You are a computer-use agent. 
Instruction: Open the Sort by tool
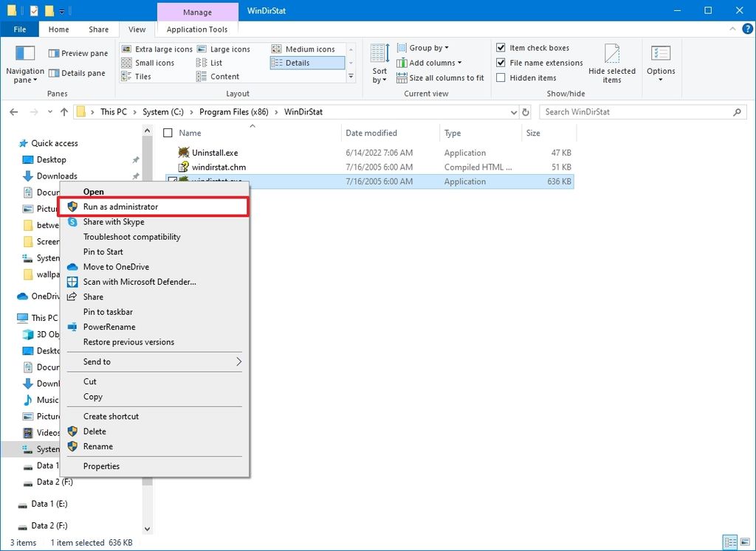tap(379, 63)
